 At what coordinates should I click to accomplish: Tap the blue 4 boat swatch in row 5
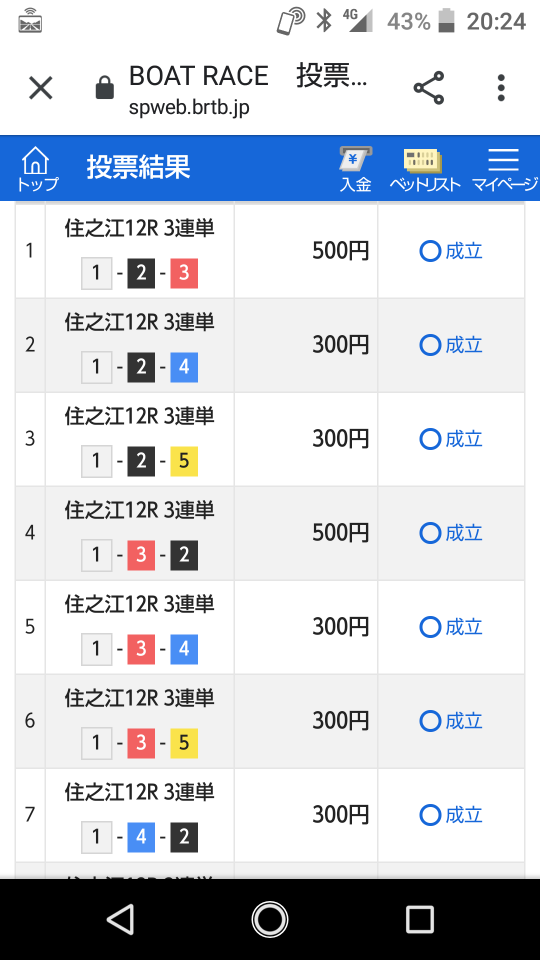click(184, 649)
